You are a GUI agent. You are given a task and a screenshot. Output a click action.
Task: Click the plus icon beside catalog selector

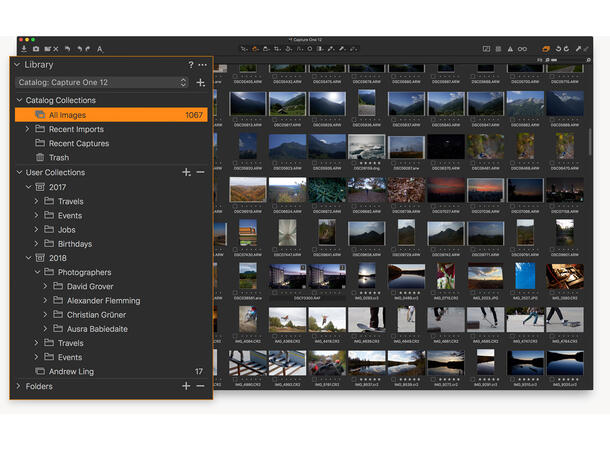coord(201,83)
